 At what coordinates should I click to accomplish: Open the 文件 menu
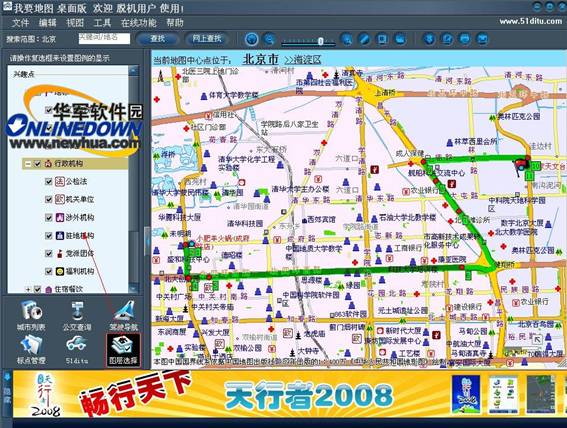[x=20, y=23]
